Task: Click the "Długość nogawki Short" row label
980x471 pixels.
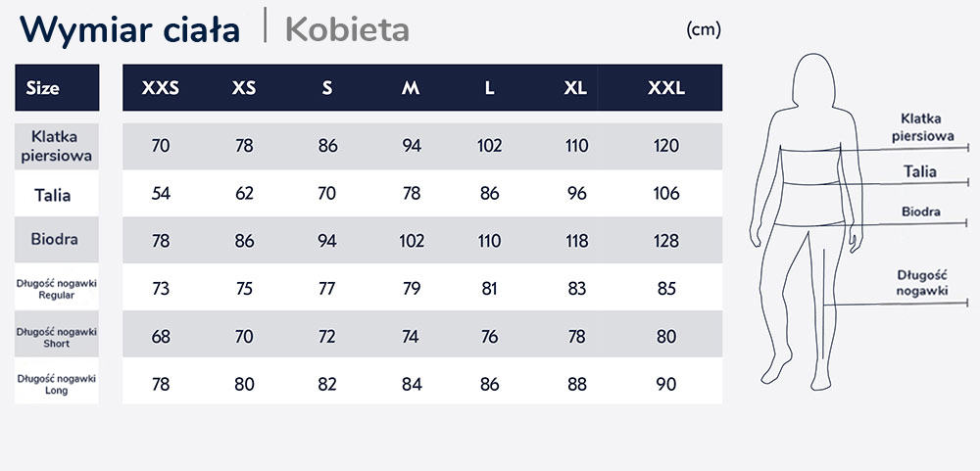Action: point(57,338)
